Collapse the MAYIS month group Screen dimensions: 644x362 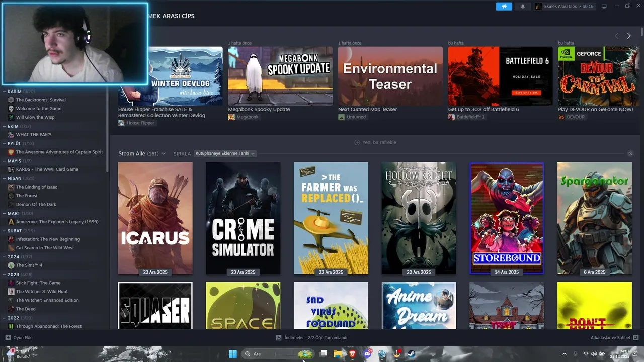pos(4,161)
